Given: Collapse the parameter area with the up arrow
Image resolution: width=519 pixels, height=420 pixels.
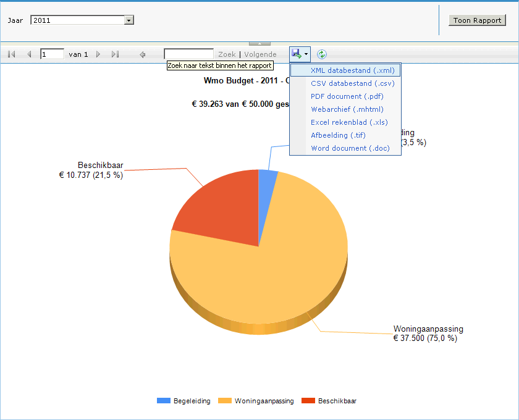Looking at the screenshot, I should (259, 43).
